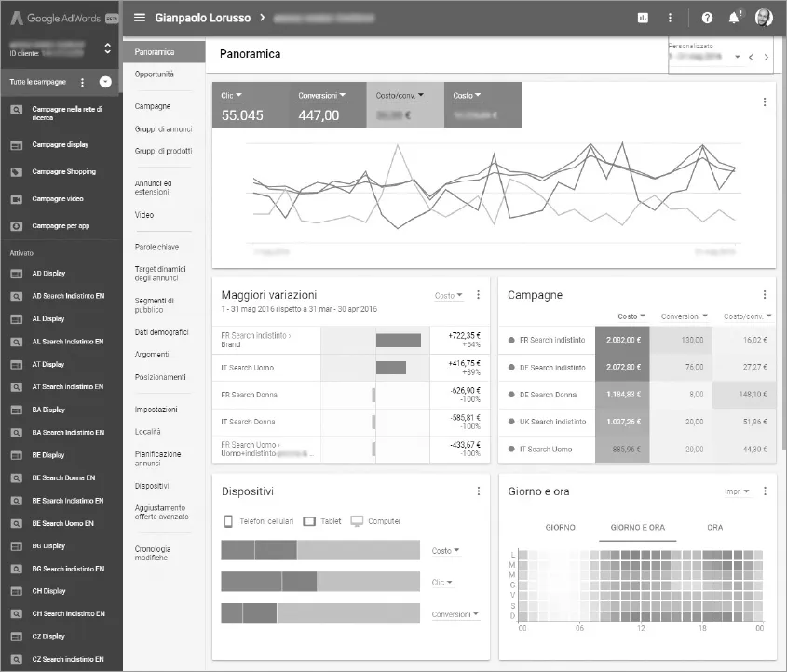Expand the Personalizzato date range dropdown
The height and width of the screenshot is (672, 787).
(x=737, y=58)
